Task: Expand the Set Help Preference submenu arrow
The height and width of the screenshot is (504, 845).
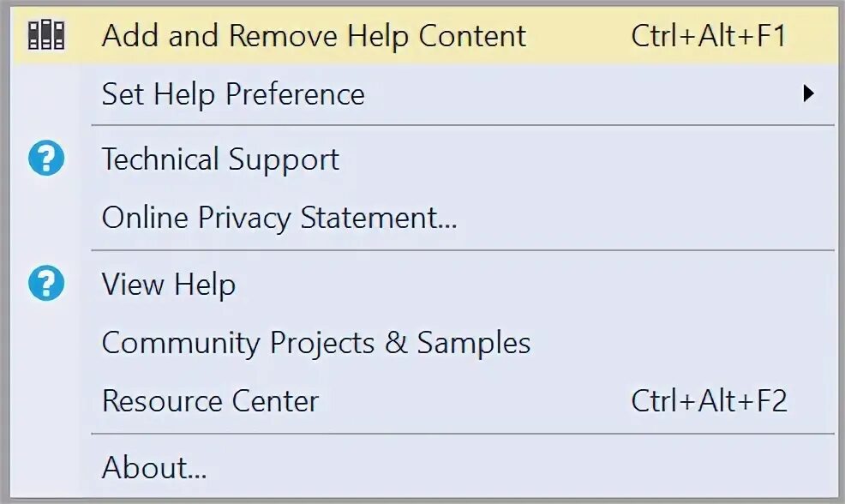Action: 807,93
